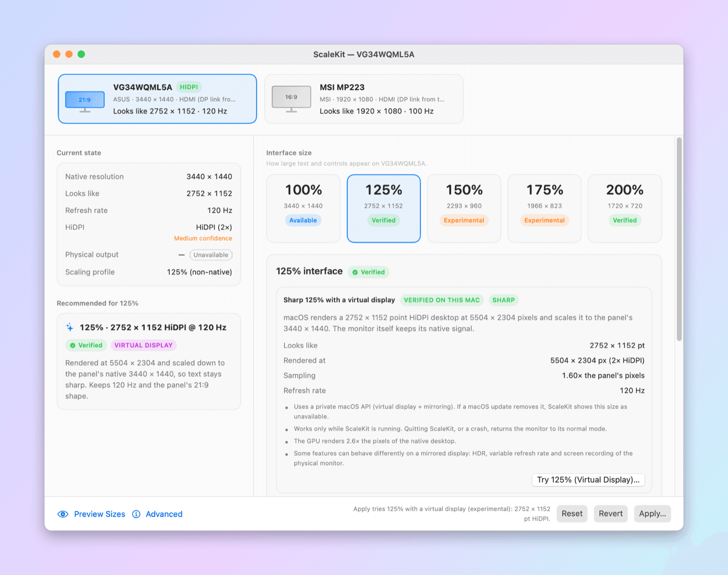Image resolution: width=728 pixels, height=575 pixels.
Task: Click the green check icon in the recommended Verified badge
Action: (73, 345)
